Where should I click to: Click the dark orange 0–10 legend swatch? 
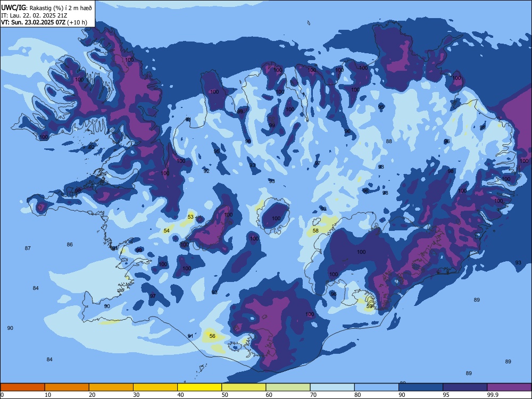[22, 387]
